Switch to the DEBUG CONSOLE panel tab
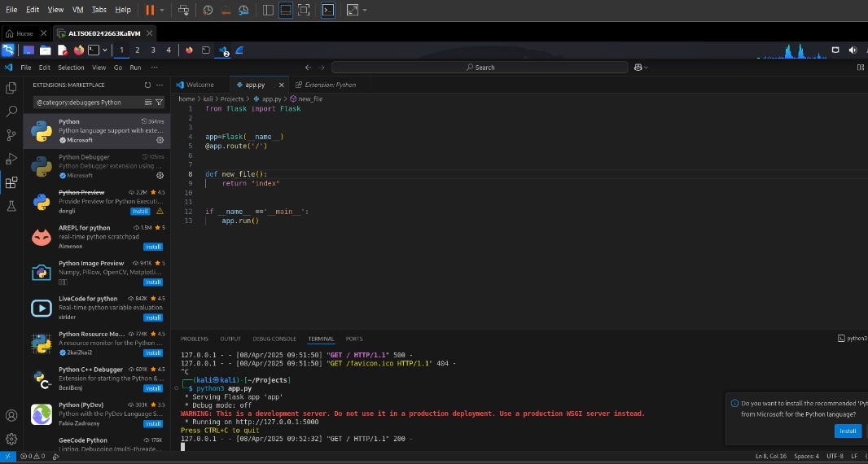The width and height of the screenshot is (868, 464). pyautogui.click(x=274, y=339)
